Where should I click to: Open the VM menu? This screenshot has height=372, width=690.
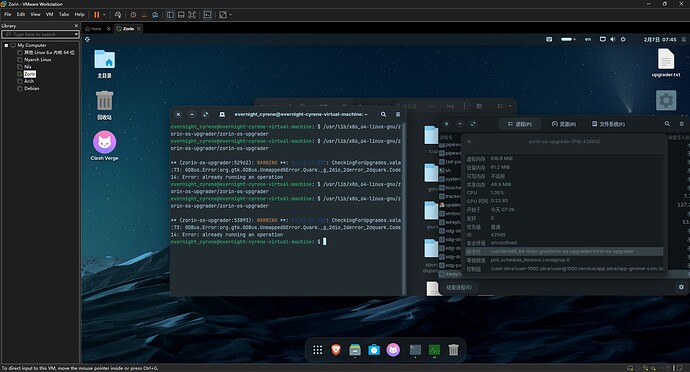[x=49, y=14]
